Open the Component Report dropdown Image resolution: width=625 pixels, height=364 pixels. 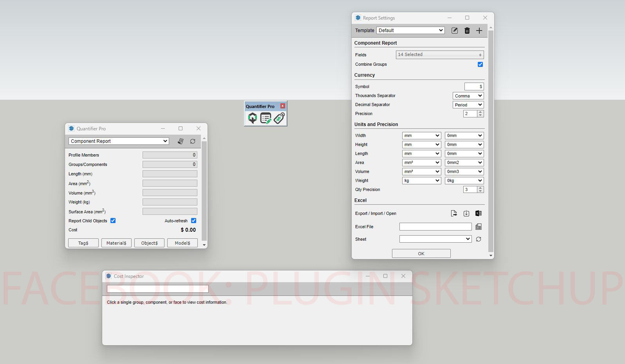(119, 141)
